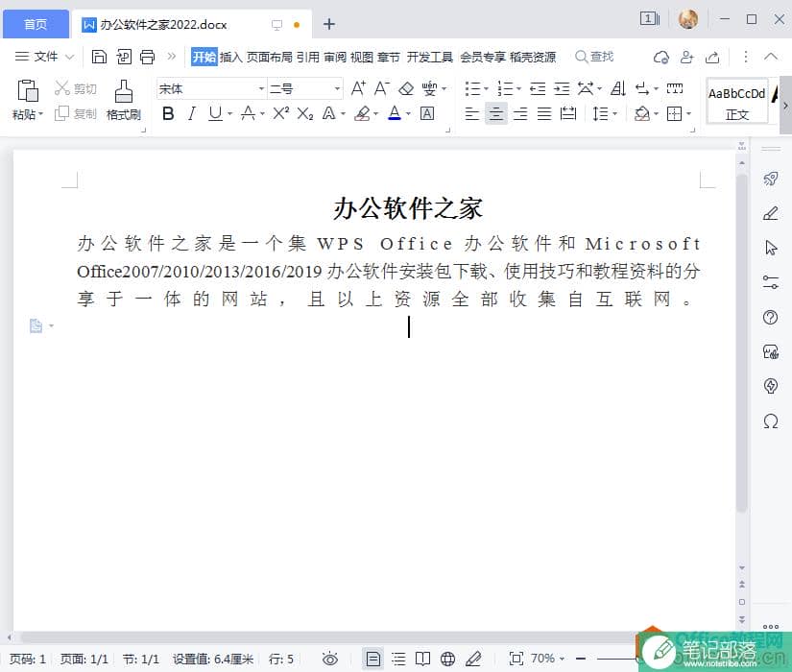Switch to outline view in status bar
The width and height of the screenshot is (792, 672).
pyautogui.click(x=398, y=659)
